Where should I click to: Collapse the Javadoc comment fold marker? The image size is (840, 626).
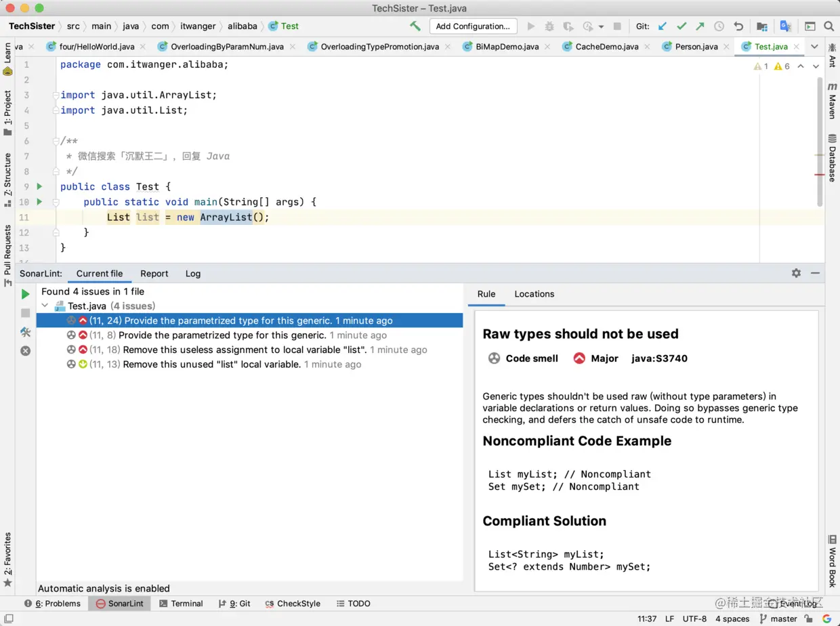pyautogui.click(x=56, y=141)
